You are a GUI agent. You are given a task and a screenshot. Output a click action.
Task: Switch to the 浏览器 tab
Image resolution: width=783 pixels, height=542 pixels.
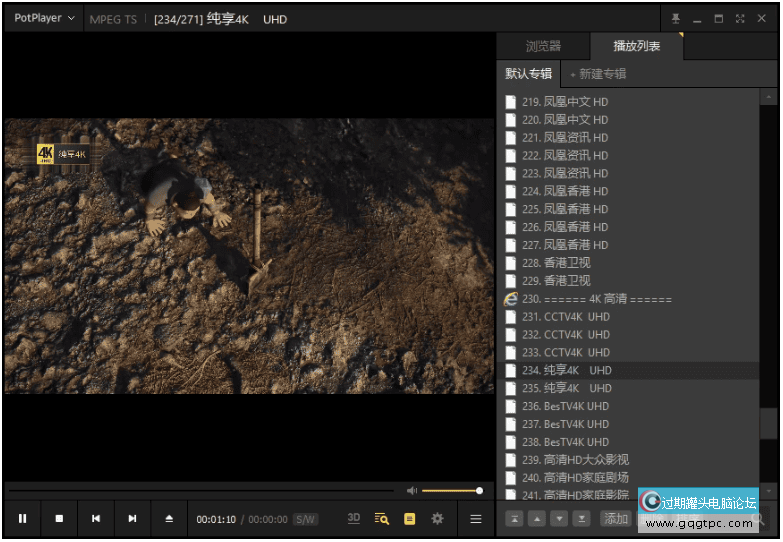(543, 46)
